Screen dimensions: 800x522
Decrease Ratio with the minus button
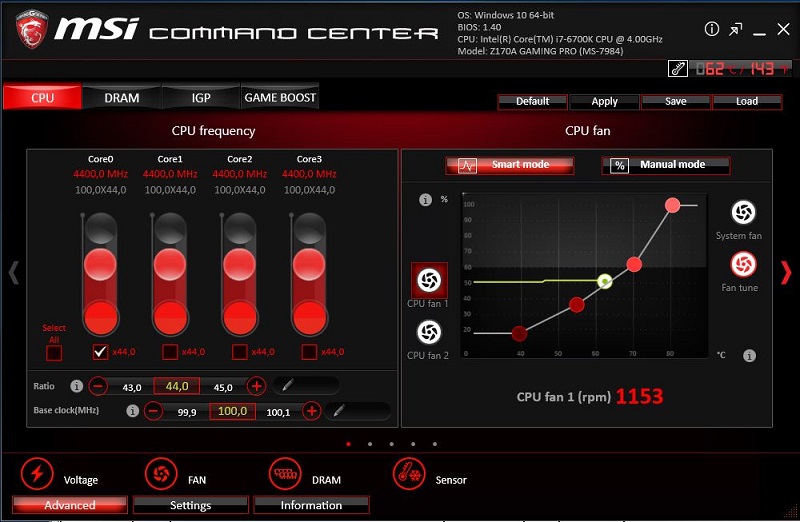coord(98,386)
